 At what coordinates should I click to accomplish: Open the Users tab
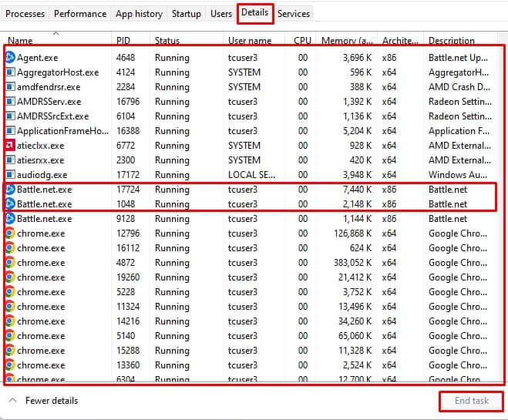pyautogui.click(x=221, y=14)
